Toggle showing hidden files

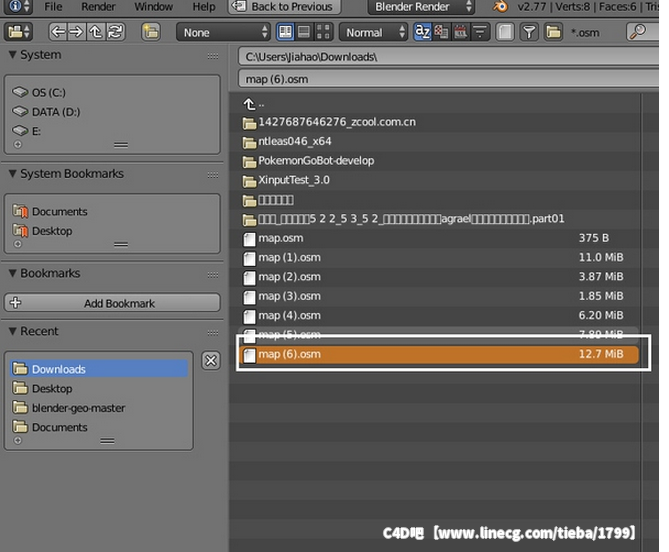click(x=505, y=32)
